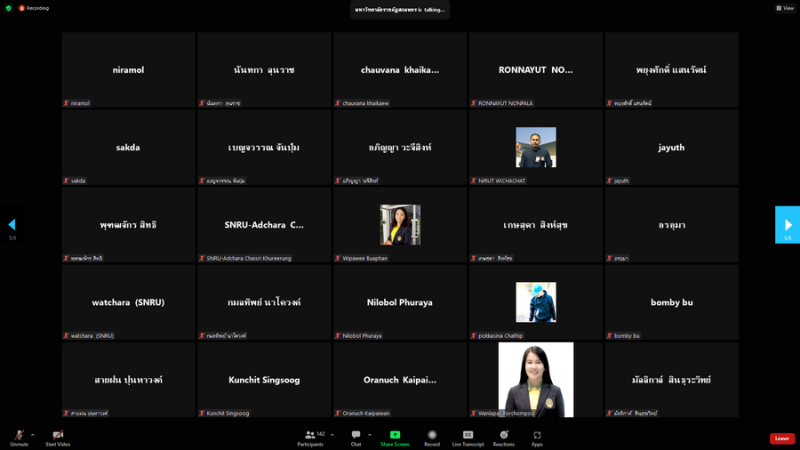Expand audio options arrow beside Unmute
The width and height of the screenshot is (800, 450).
[x=33, y=434]
